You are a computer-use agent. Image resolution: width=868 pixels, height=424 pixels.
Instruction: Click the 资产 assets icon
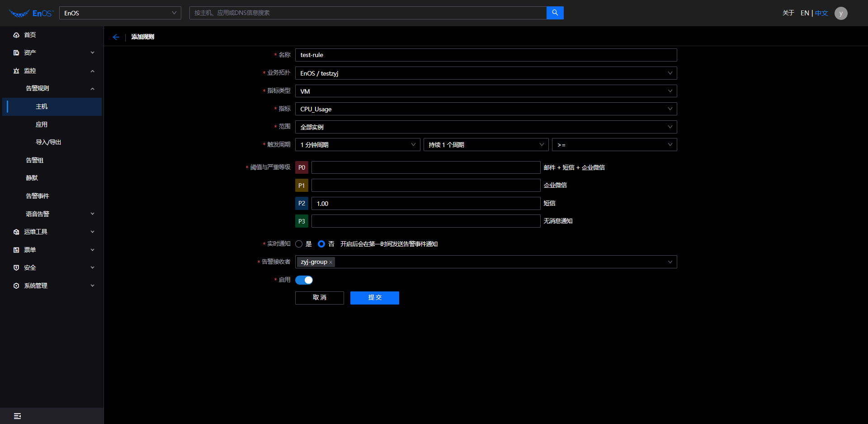coord(16,52)
